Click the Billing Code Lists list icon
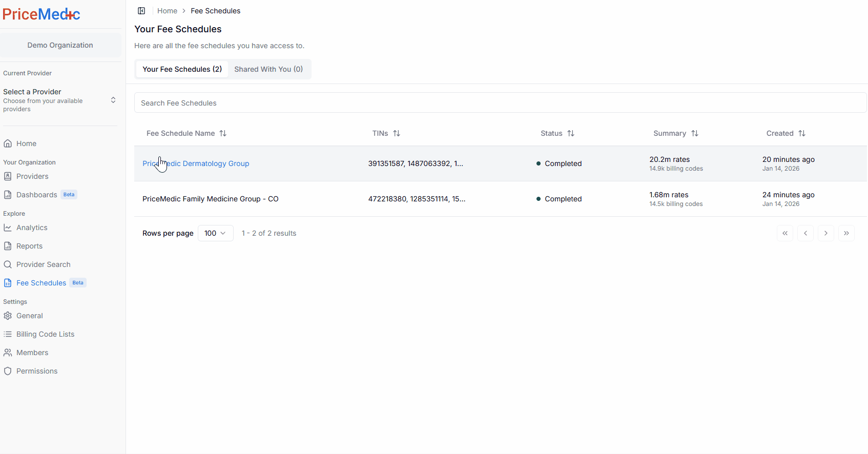868x454 pixels. [x=8, y=334]
